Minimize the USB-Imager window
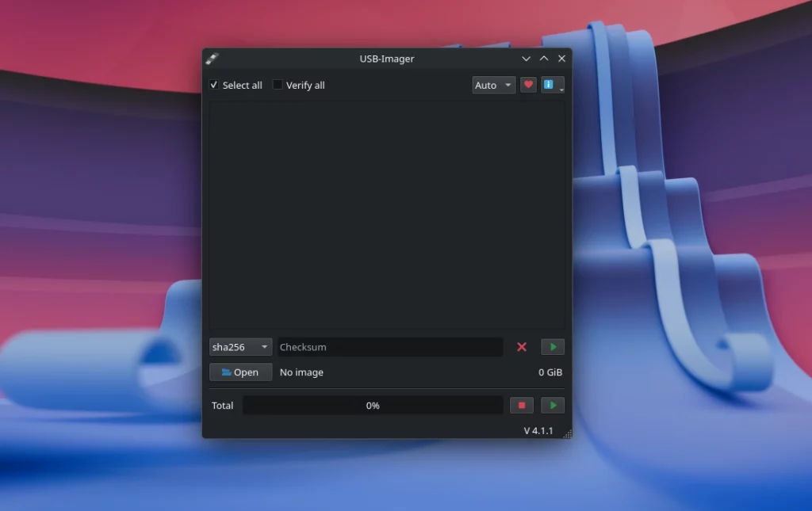 pos(527,59)
